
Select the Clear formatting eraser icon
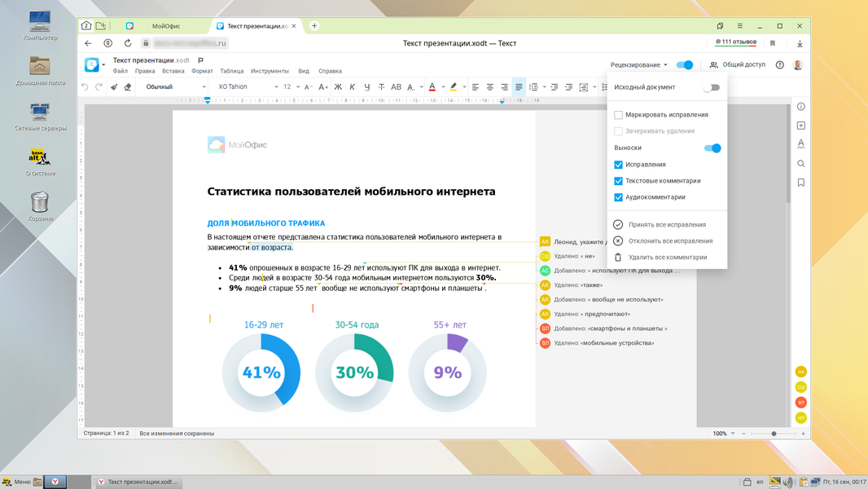coord(128,87)
